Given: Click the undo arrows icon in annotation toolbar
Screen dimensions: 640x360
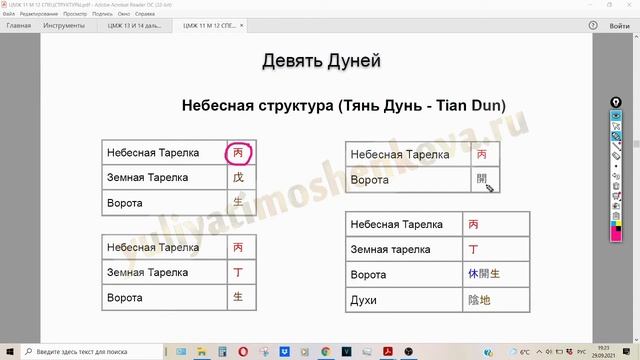Looking at the screenshot, I should pyautogui.click(x=616, y=176).
